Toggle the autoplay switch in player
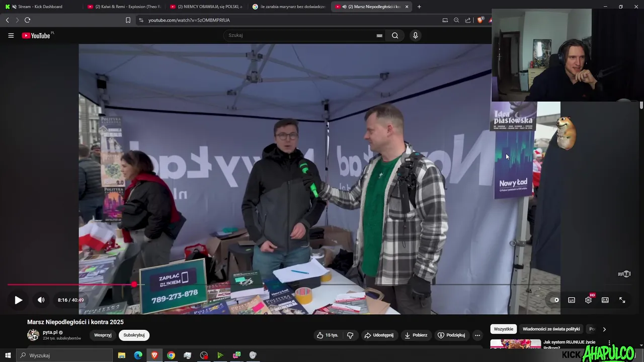 tap(554, 300)
